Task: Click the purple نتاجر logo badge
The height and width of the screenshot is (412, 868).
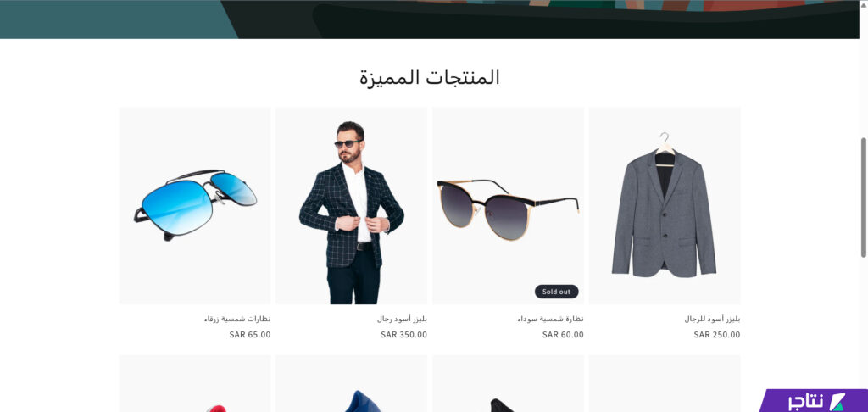Action: coord(814,400)
